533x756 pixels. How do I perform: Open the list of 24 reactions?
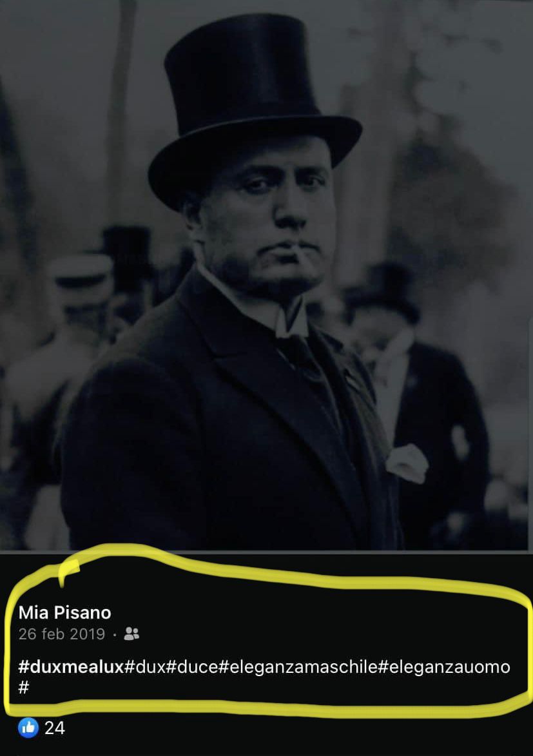point(55,728)
